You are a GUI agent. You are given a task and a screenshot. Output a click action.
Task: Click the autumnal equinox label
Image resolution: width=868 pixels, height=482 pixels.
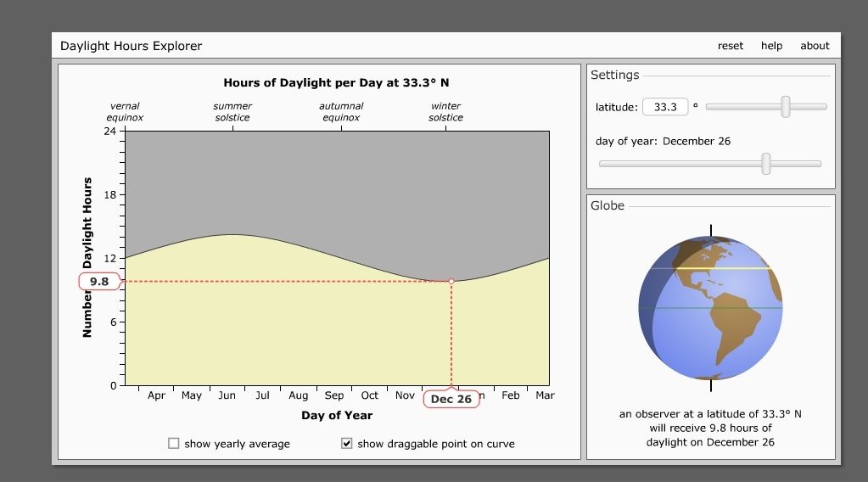coord(341,112)
